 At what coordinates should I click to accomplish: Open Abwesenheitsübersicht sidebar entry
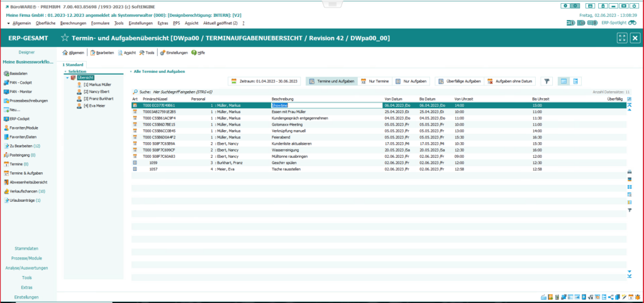(x=25, y=182)
